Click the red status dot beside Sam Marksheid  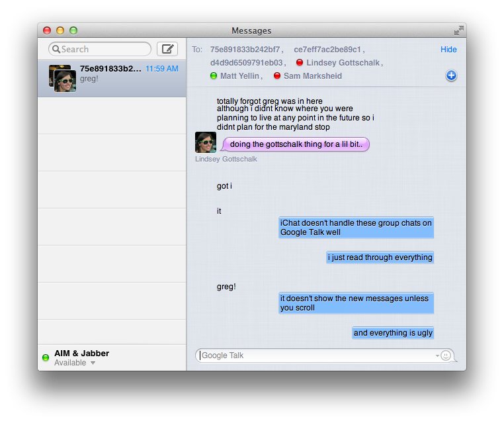tap(276, 75)
